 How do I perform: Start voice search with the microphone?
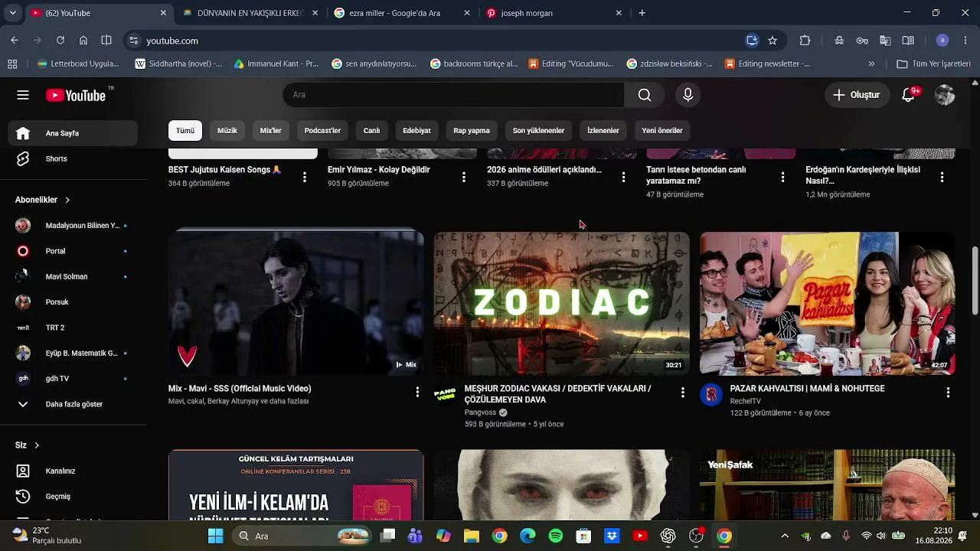688,95
